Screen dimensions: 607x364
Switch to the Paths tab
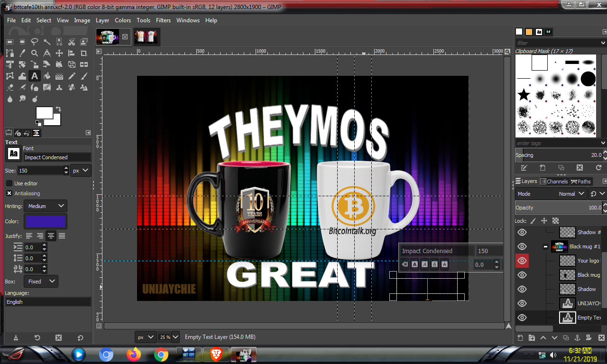tap(580, 182)
